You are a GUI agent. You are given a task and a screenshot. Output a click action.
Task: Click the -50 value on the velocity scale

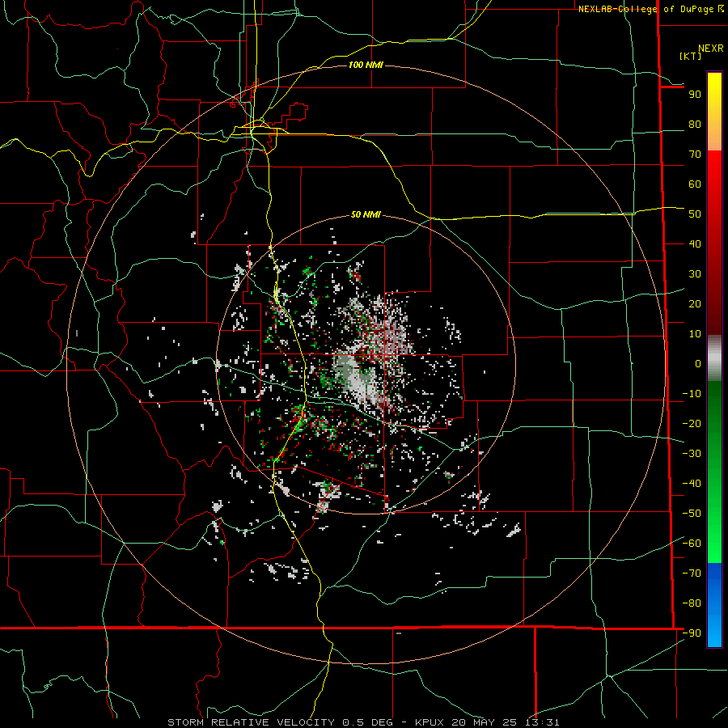pos(692,514)
